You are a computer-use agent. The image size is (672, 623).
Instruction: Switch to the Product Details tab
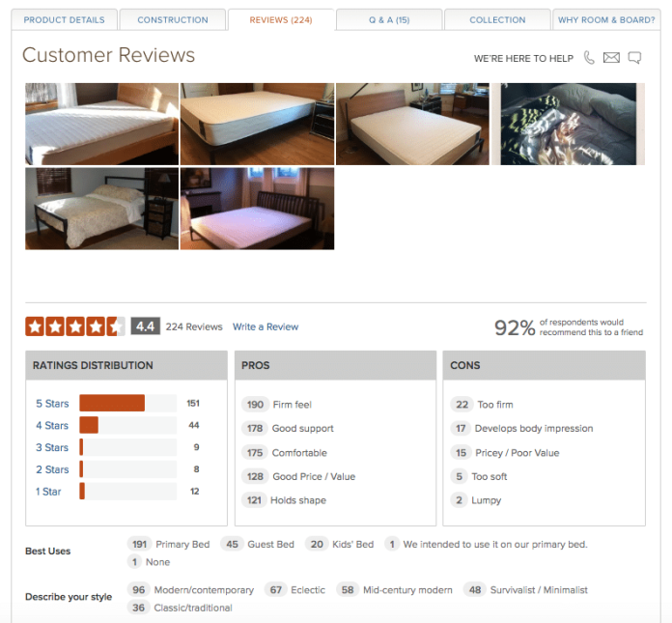tap(65, 19)
